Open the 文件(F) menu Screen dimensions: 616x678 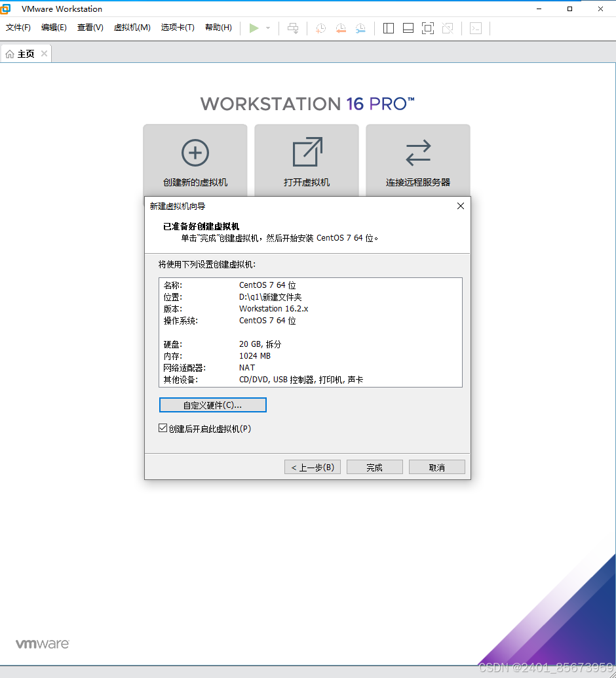(18, 28)
